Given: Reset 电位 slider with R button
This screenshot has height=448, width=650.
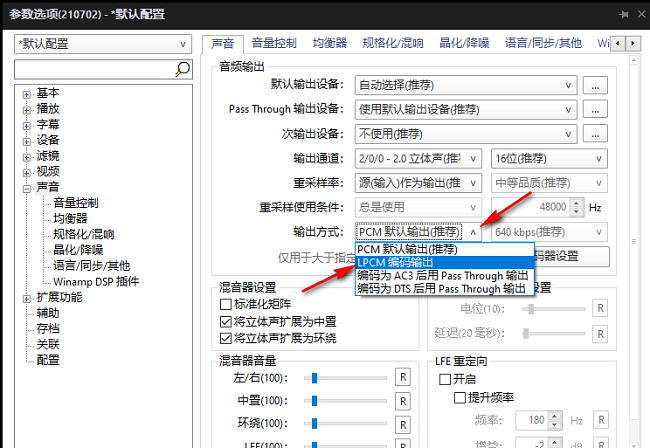Looking at the screenshot, I should coord(600,308).
